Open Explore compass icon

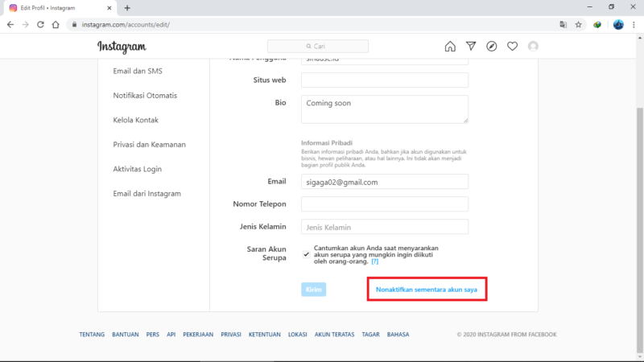point(492,47)
